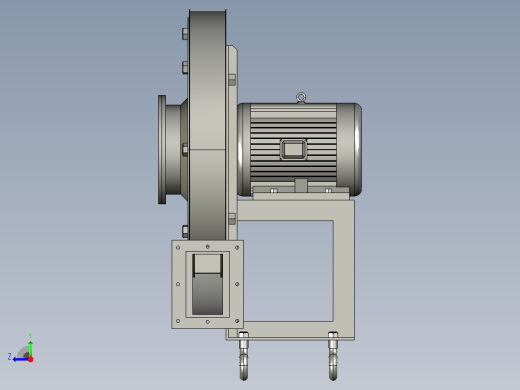Select the support frame right vertical leg
The height and width of the screenshot is (390, 520).
tap(344, 270)
